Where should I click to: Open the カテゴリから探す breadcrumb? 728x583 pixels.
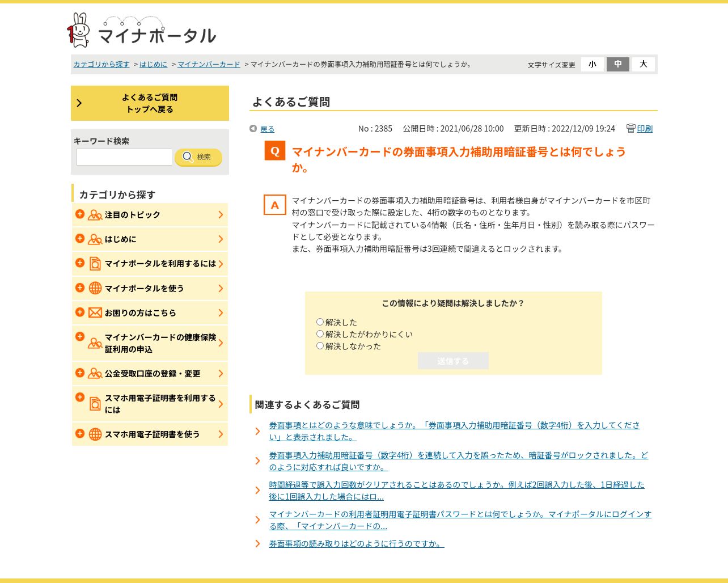tap(101, 64)
